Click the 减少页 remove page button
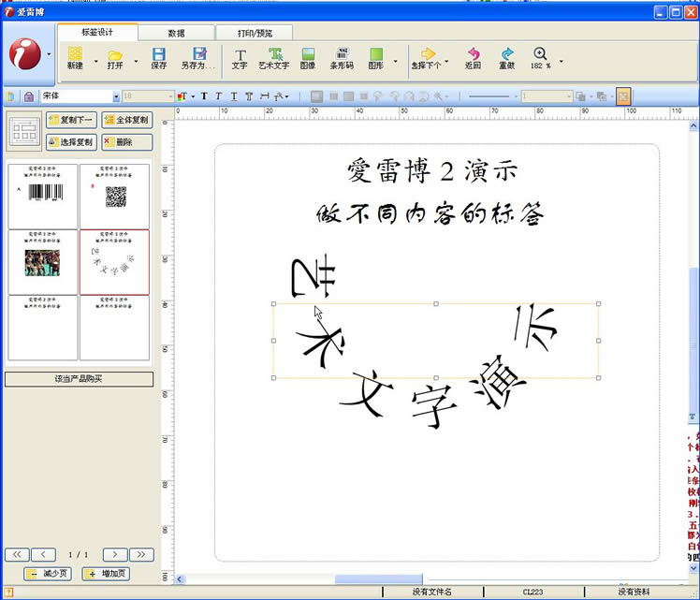The height and width of the screenshot is (600, 700). [x=48, y=574]
